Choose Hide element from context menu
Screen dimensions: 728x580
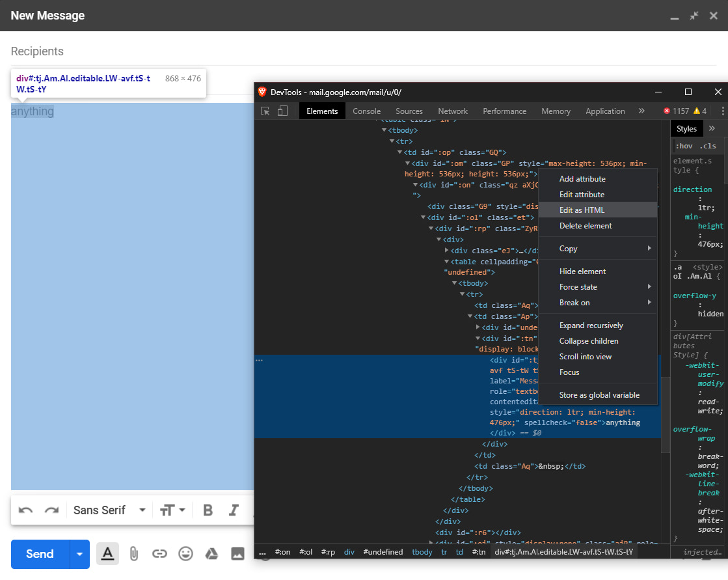click(x=598, y=271)
